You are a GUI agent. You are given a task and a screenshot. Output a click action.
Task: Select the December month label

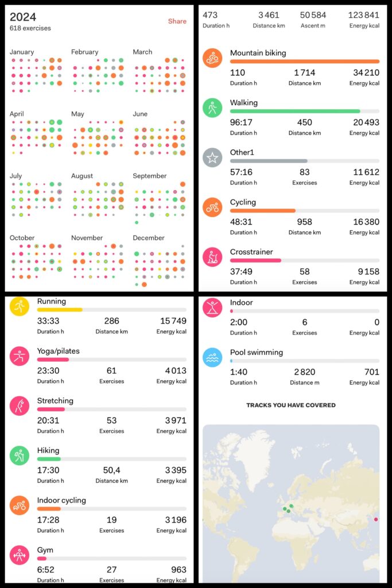(x=149, y=238)
